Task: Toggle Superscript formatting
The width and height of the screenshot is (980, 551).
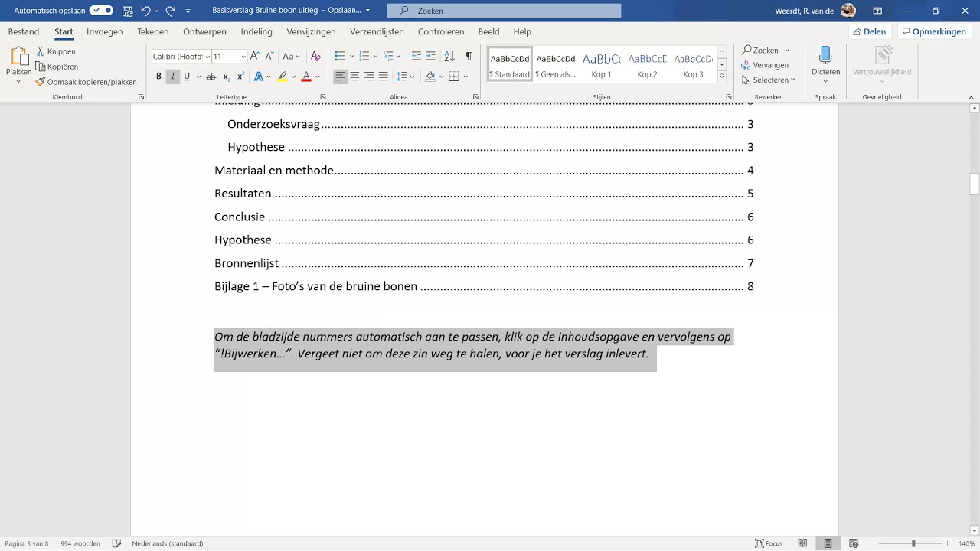Action: point(240,77)
